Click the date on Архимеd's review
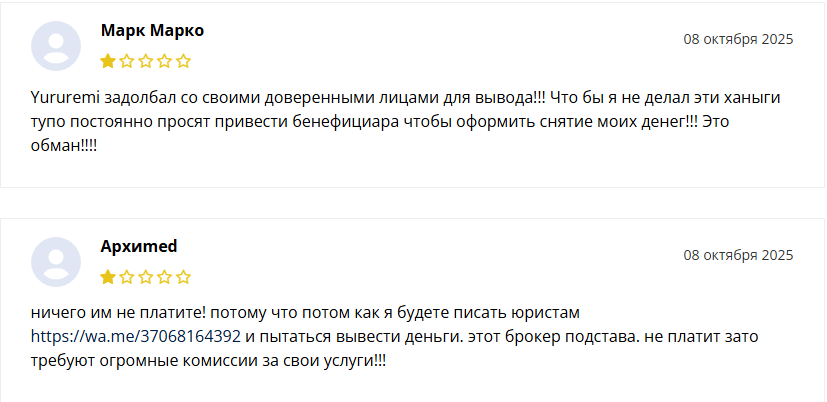Viewport: 827px width, 402px height. coord(738,255)
